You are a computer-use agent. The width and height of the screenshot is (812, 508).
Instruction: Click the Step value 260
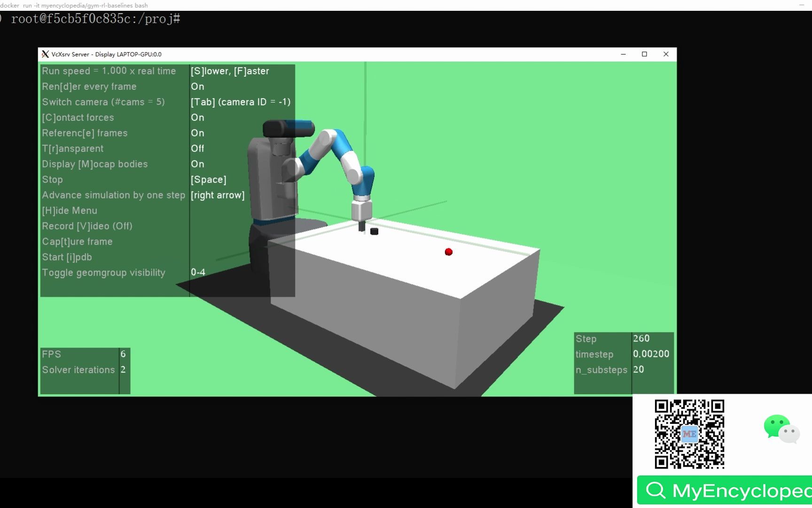coord(641,338)
